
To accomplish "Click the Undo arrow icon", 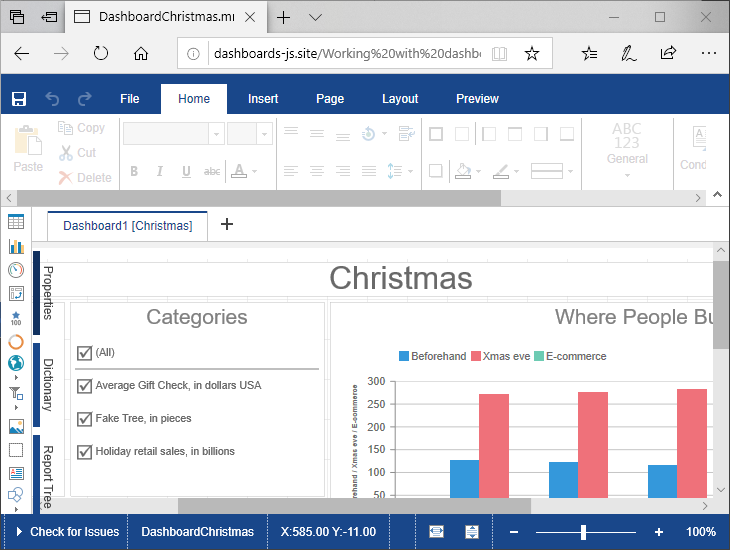I will (52, 99).
